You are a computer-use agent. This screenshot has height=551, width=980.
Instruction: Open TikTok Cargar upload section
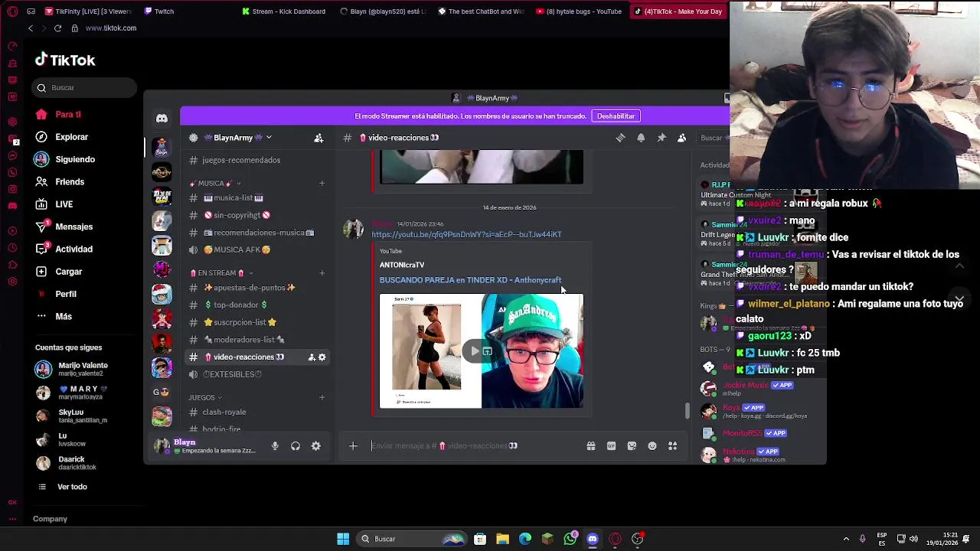click(68, 272)
